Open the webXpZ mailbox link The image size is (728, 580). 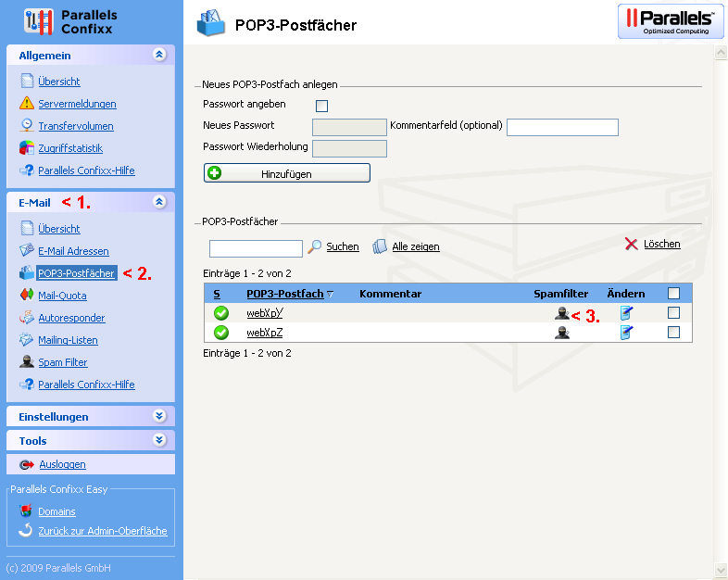265,333
